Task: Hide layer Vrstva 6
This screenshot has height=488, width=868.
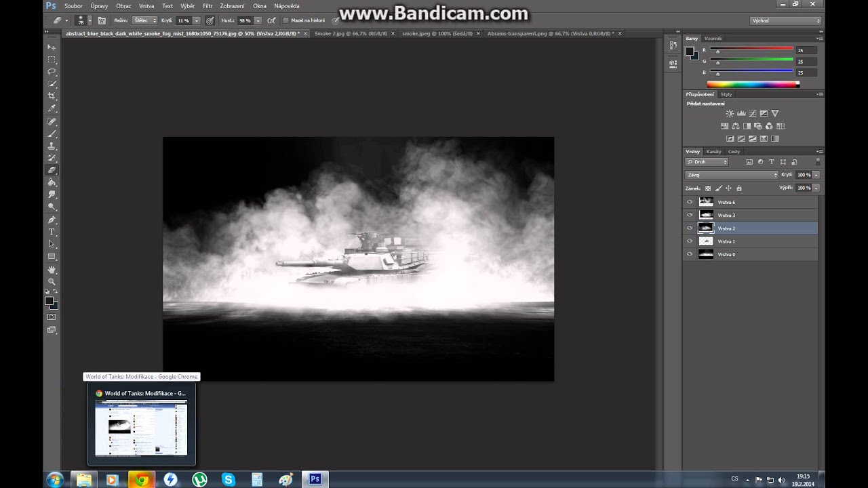Action: tap(690, 202)
